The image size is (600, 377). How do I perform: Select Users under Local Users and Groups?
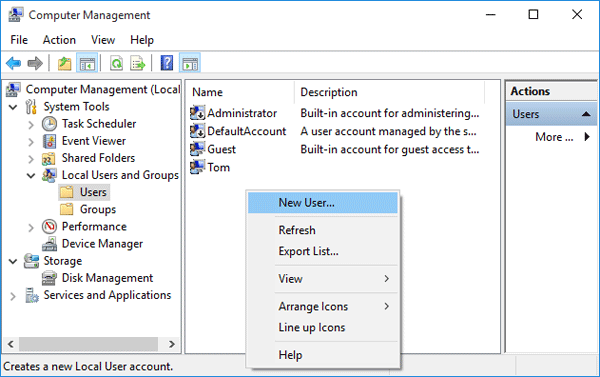pos(93,192)
